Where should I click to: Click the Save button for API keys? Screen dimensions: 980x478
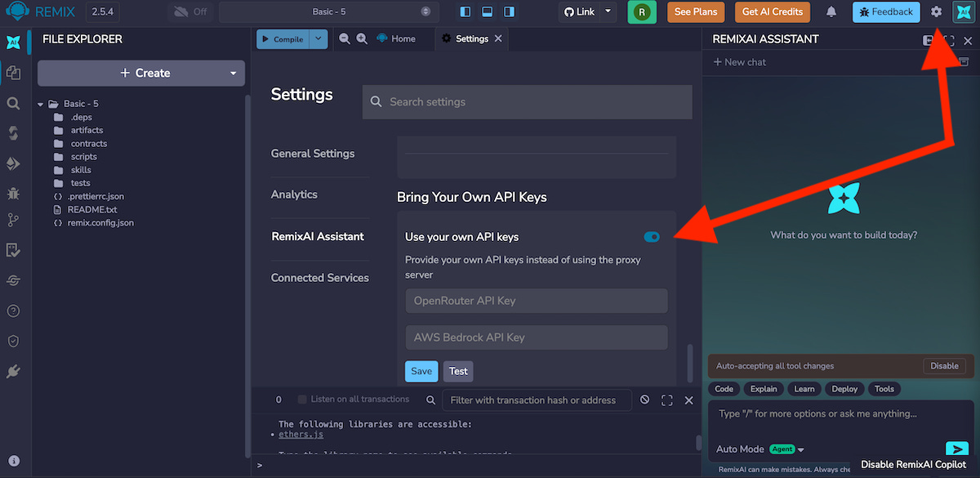(x=421, y=371)
